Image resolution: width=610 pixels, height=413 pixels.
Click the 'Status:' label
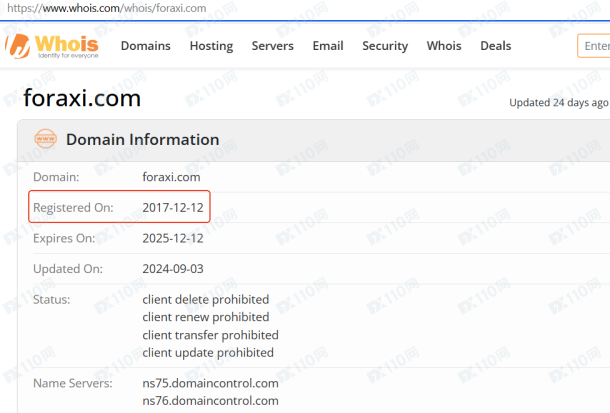[x=52, y=299]
